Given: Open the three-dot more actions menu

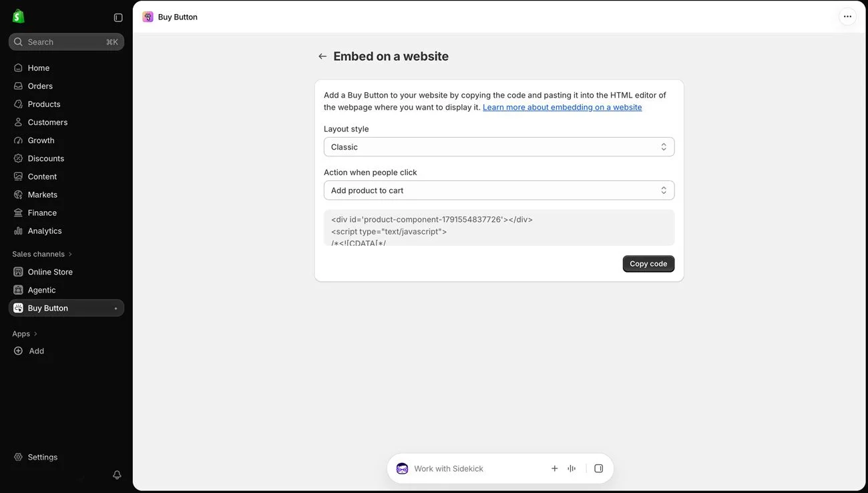Looking at the screenshot, I should pyautogui.click(x=847, y=17).
